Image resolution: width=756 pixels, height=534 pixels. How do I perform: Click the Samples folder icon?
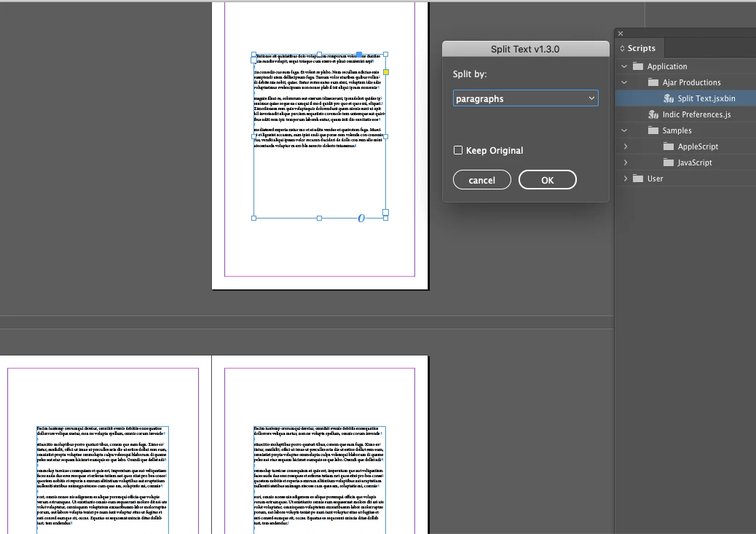point(653,130)
